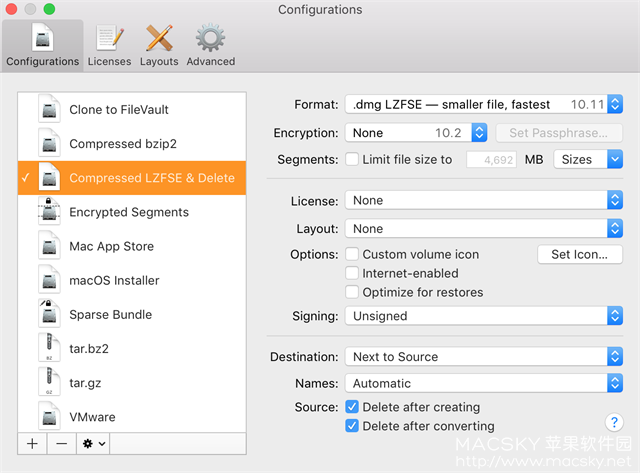This screenshot has height=473, width=640.
Task: Uncheck Delete after creating
Action: point(352,407)
